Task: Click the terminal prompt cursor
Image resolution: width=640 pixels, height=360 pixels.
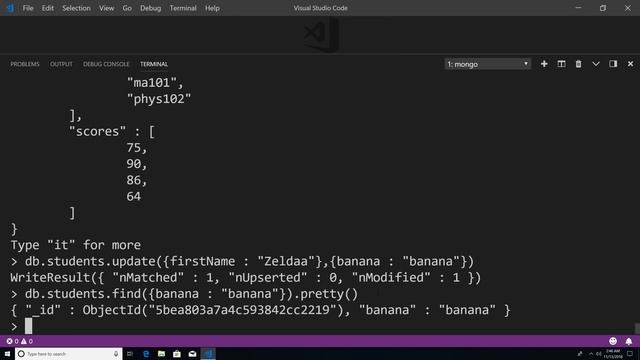Action: [x=28, y=326]
